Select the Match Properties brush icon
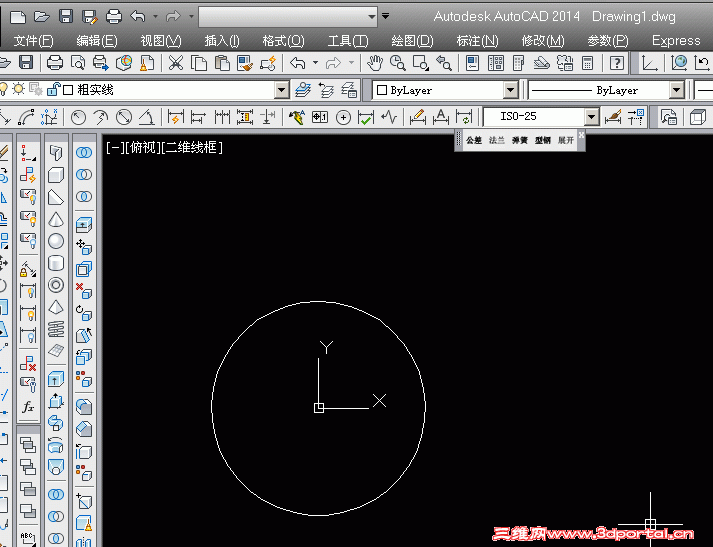Image resolution: width=713 pixels, height=547 pixels. click(245, 63)
